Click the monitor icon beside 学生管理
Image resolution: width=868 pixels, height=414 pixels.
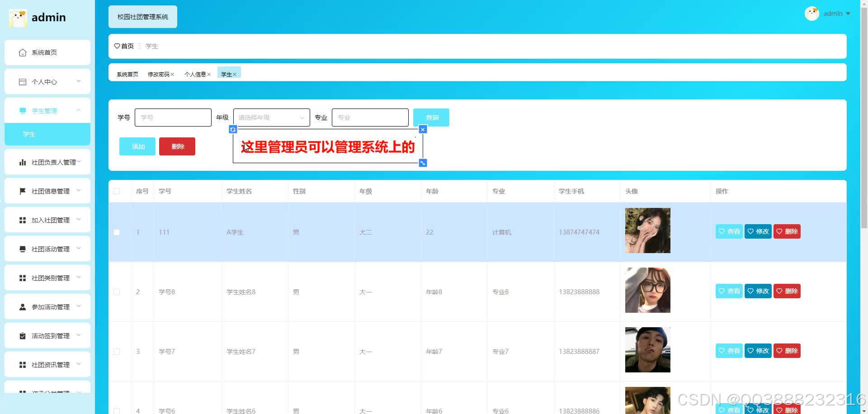pyautogui.click(x=23, y=111)
